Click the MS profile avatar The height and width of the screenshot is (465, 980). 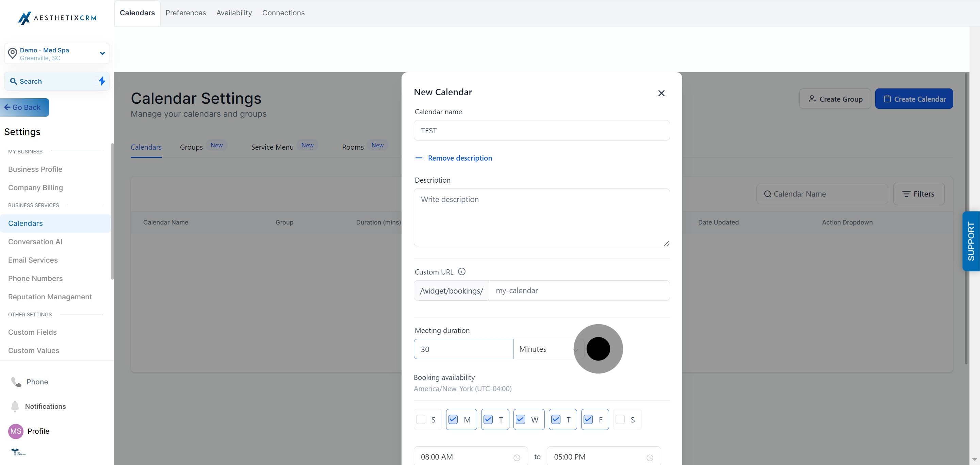click(16, 431)
